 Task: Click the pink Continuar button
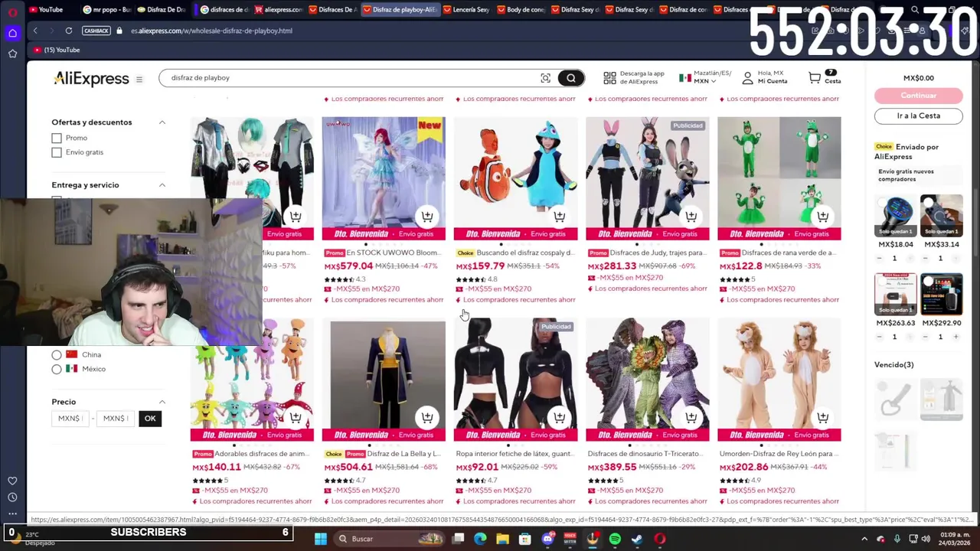[x=918, y=96]
